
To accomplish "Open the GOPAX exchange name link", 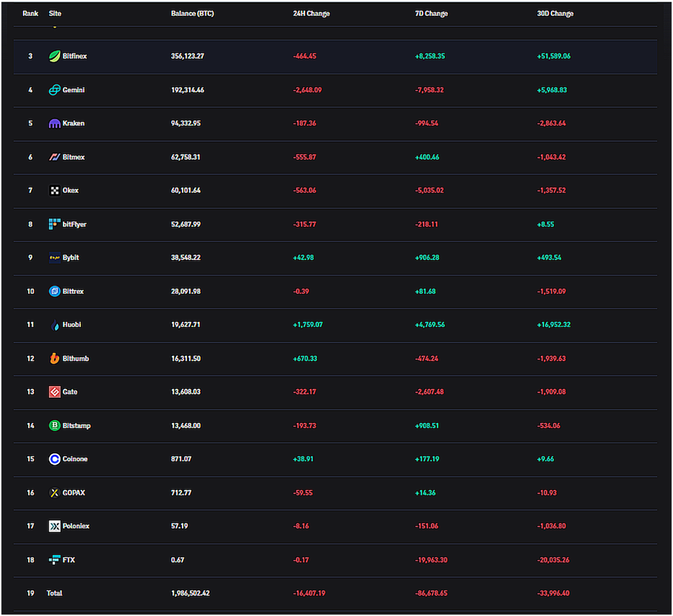I will (73, 492).
